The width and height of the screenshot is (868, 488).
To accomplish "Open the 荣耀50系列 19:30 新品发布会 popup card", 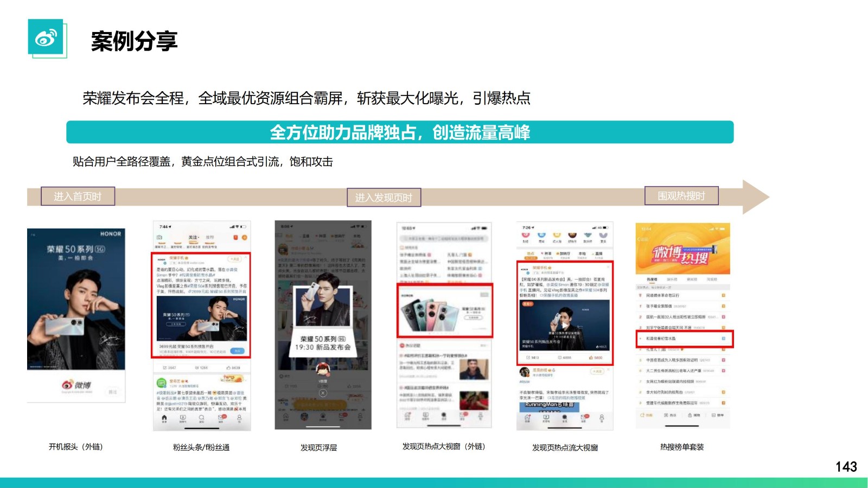I will (x=323, y=322).
